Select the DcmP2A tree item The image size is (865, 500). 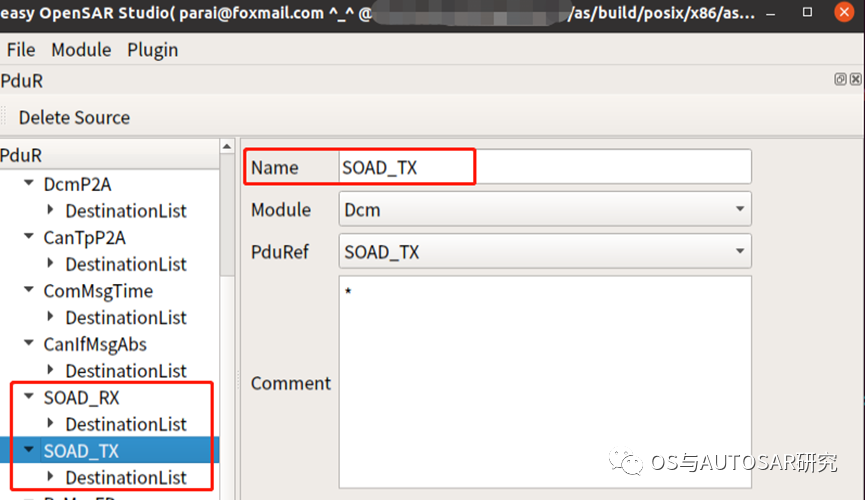click(77, 184)
